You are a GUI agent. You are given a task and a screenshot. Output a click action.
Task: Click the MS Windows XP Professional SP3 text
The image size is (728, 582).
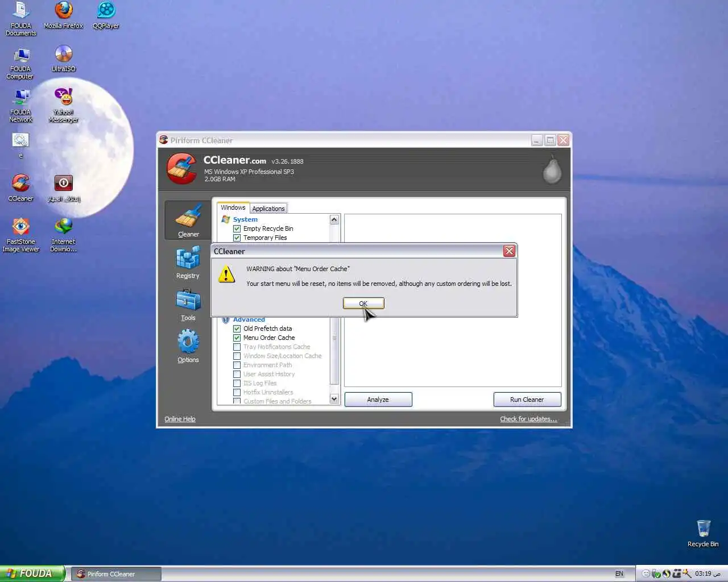coord(249,172)
